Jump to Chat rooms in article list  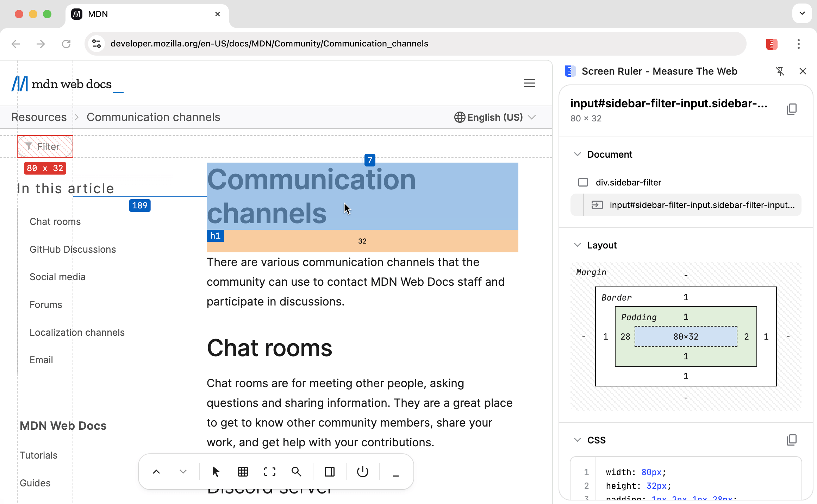[x=55, y=222]
